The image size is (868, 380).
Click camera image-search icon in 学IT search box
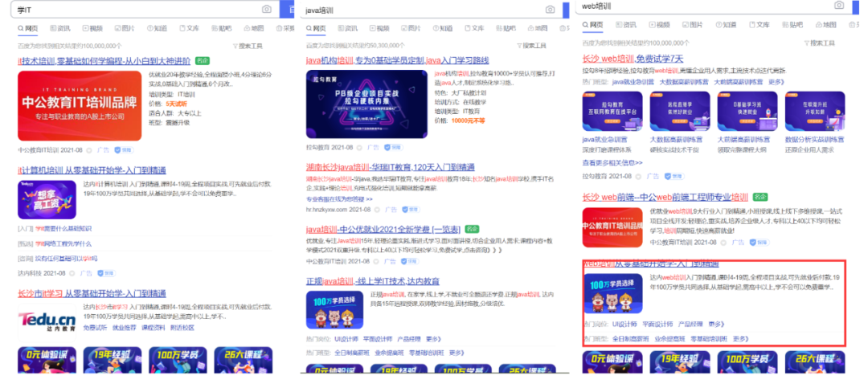(x=267, y=9)
